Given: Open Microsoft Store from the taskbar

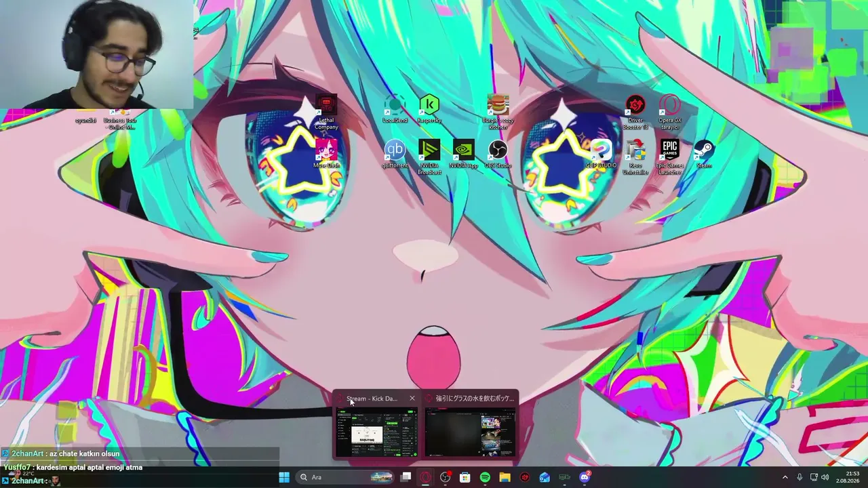Looking at the screenshot, I should 465,477.
